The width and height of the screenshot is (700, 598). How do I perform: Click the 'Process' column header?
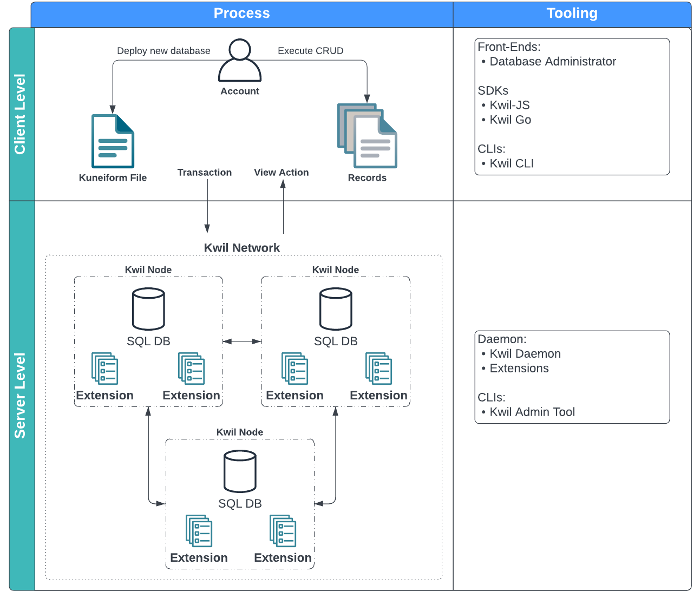(242, 14)
